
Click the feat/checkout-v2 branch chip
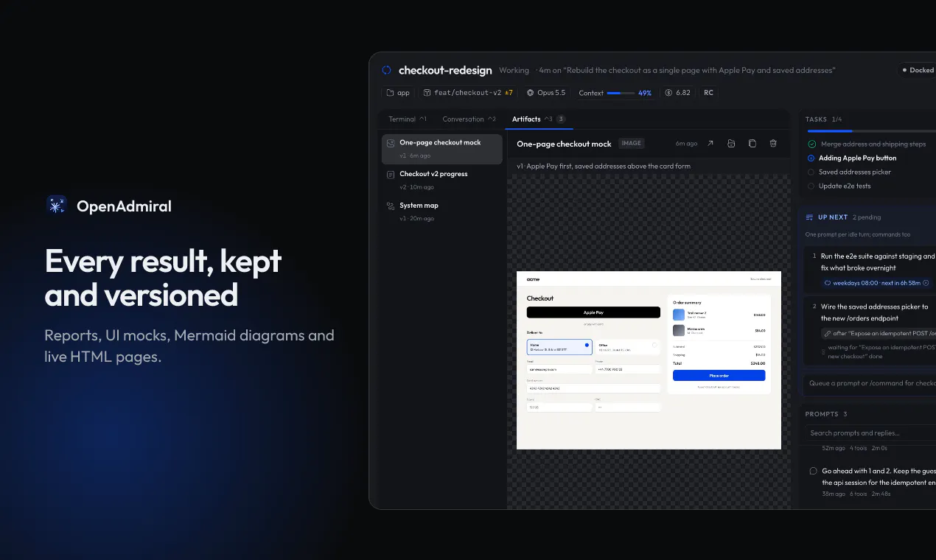pyautogui.click(x=468, y=93)
